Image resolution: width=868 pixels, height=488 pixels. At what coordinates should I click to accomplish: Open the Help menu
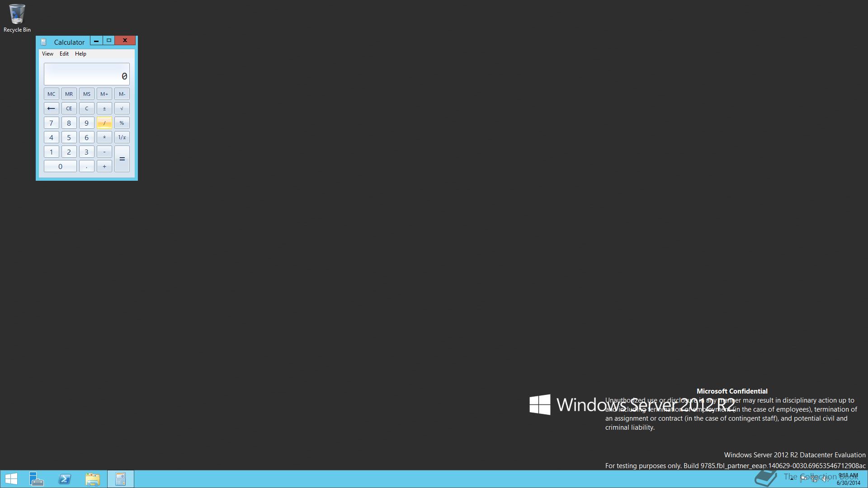(80, 54)
